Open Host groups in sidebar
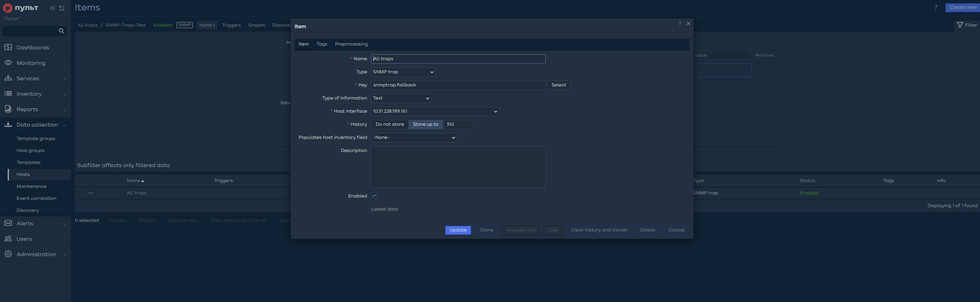Viewport: 980px width, 302px height. (30, 150)
